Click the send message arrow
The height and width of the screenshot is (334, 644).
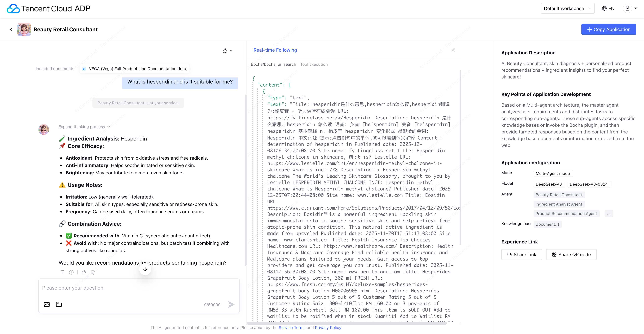pos(231,304)
